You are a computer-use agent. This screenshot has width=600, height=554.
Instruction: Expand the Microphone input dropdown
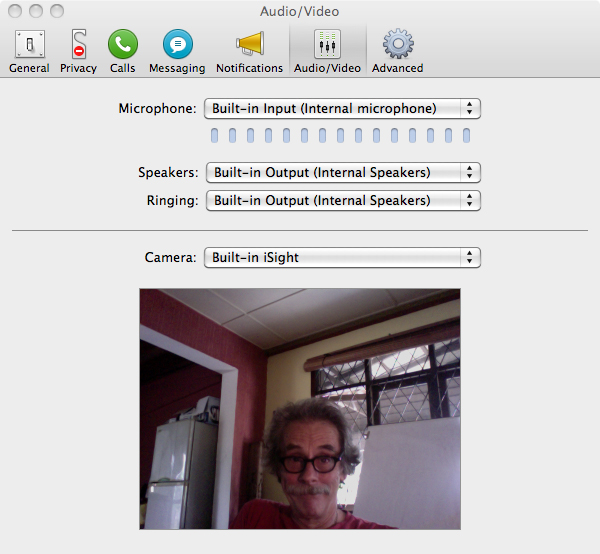click(343, 108)
